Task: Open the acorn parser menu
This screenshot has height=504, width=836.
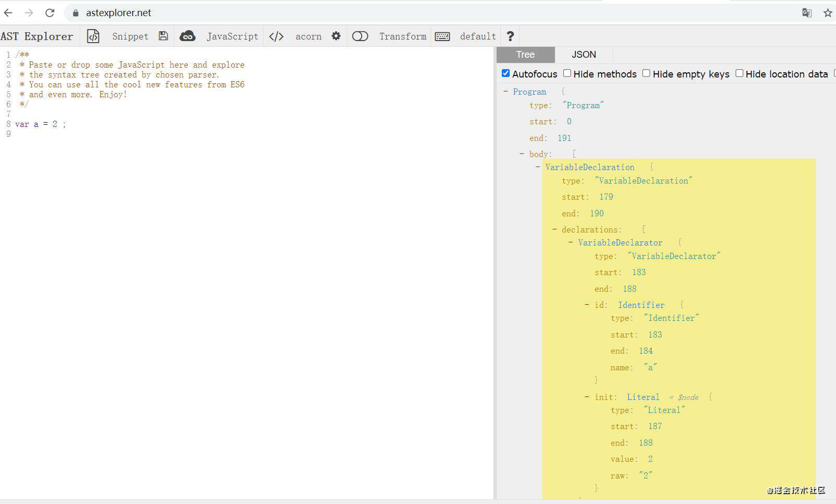Action: pos(308,36)
